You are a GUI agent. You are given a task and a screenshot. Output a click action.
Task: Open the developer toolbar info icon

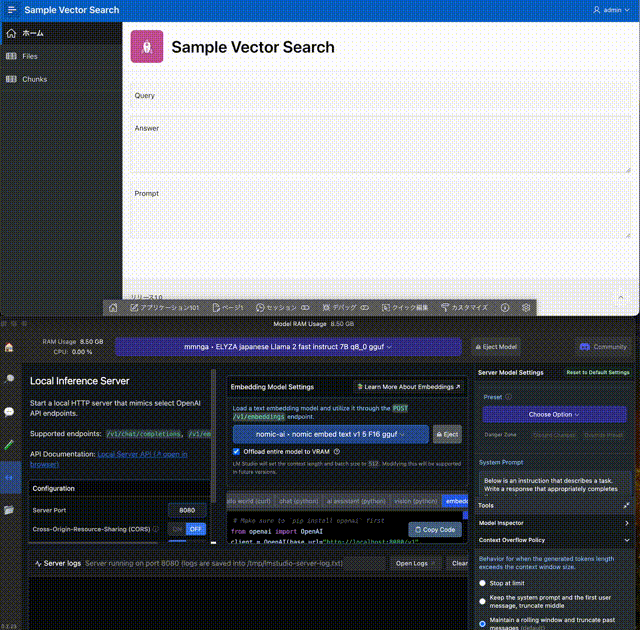[505, 308]
